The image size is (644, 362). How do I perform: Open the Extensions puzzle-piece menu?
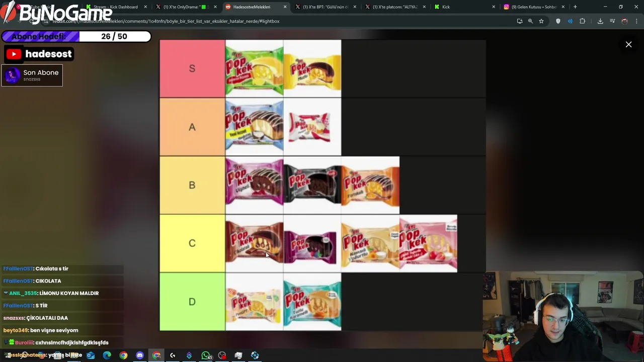coord(583,21)
